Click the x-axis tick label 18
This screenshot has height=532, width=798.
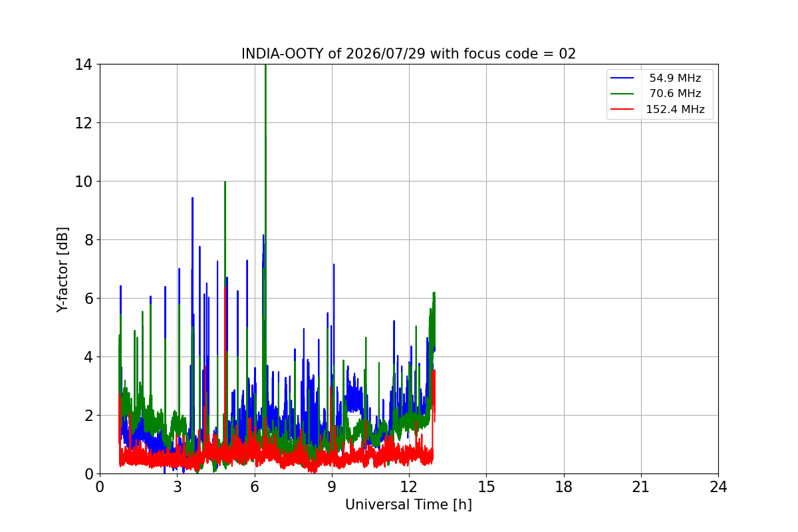coord(564,487)
